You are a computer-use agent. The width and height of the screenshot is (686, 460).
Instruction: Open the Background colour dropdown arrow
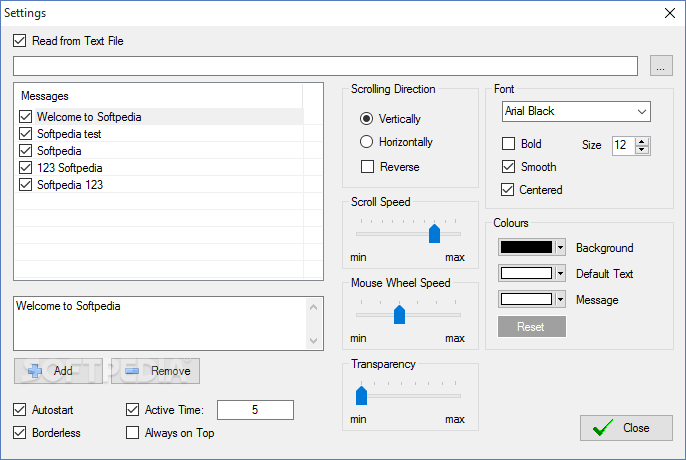point(560,247)
